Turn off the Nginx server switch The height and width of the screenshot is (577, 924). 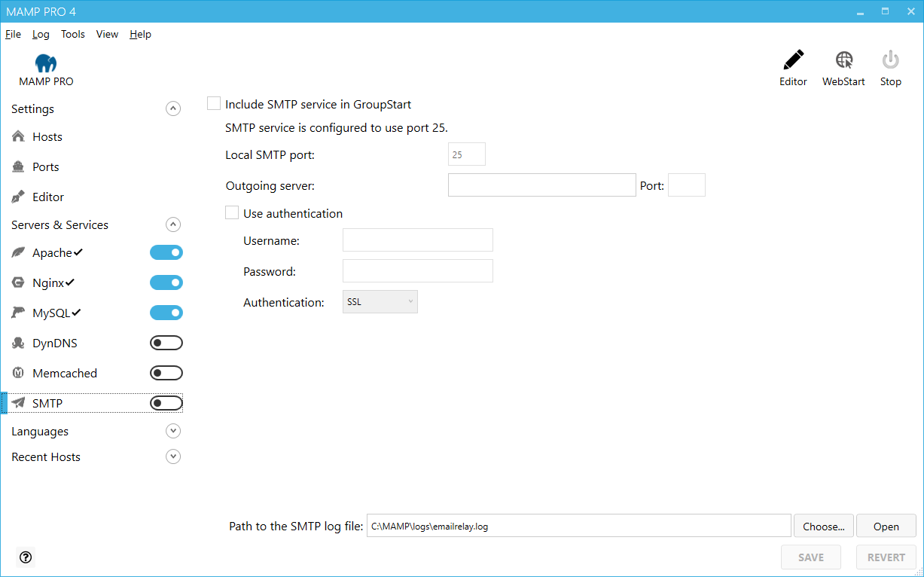166,282
